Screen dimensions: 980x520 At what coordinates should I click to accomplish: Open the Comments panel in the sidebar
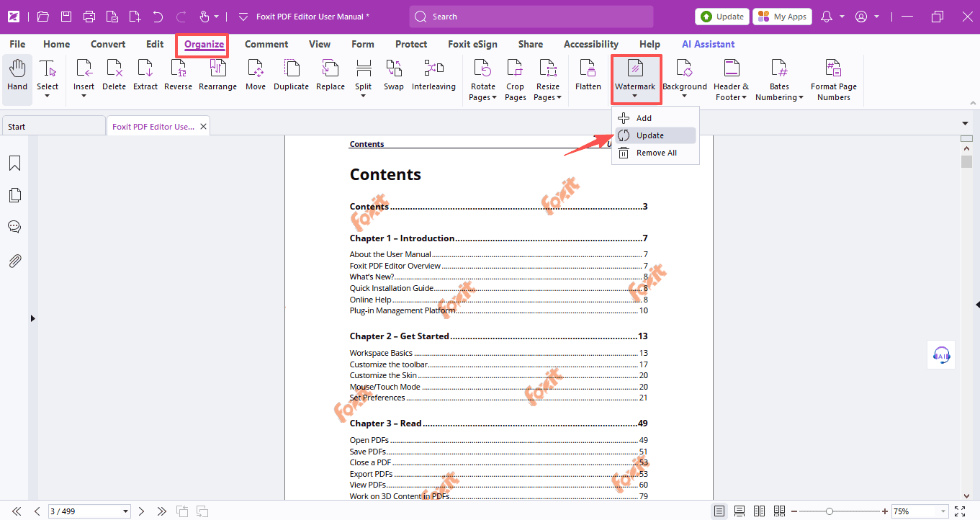(14, 227)
